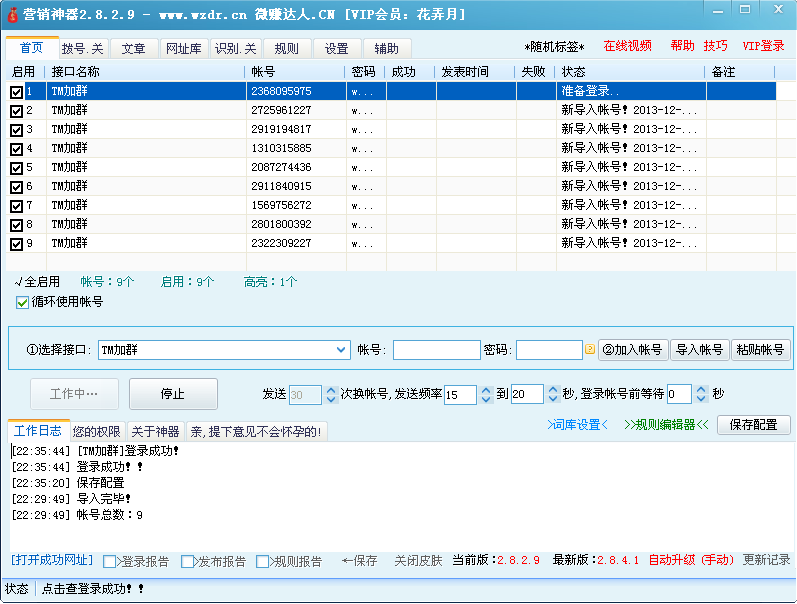
Task: Open the 规则编辑器 link
Action: click(666, 425)
